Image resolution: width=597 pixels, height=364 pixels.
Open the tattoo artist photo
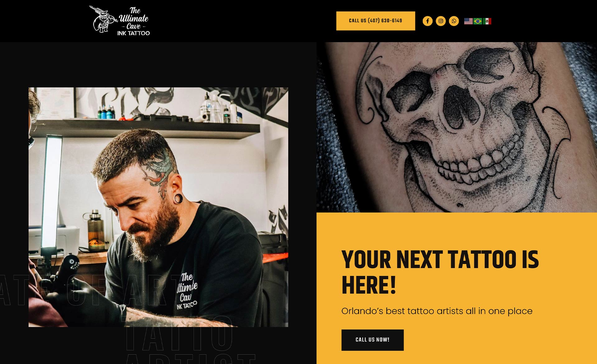(x=158, y=207)
